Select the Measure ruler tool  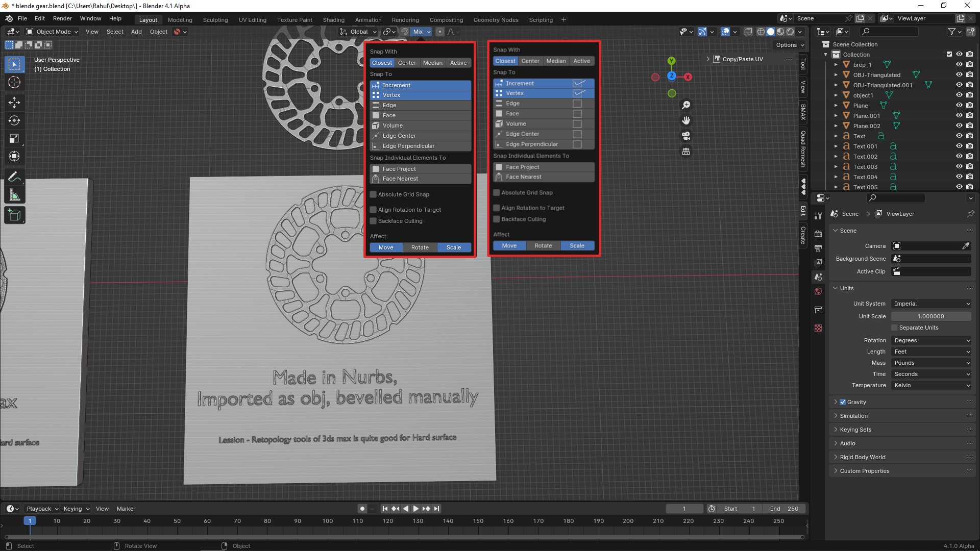(x=14, y=195)
